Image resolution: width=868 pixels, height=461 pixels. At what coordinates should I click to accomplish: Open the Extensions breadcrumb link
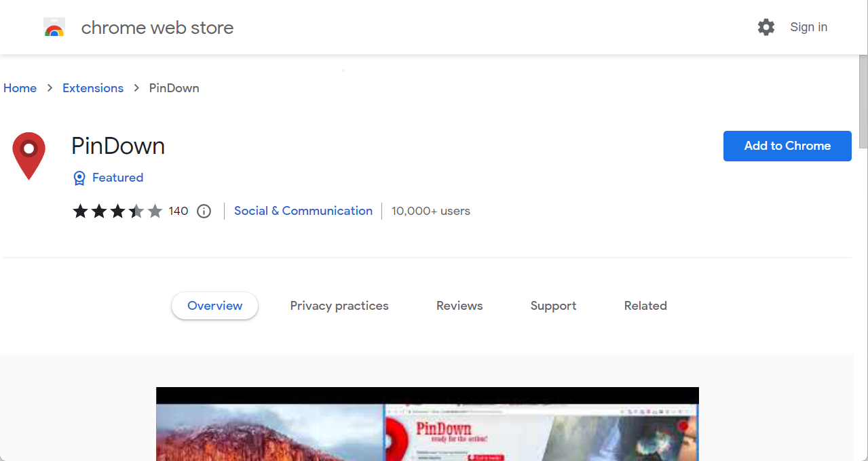pyautogui.click(x=93, y=88)
